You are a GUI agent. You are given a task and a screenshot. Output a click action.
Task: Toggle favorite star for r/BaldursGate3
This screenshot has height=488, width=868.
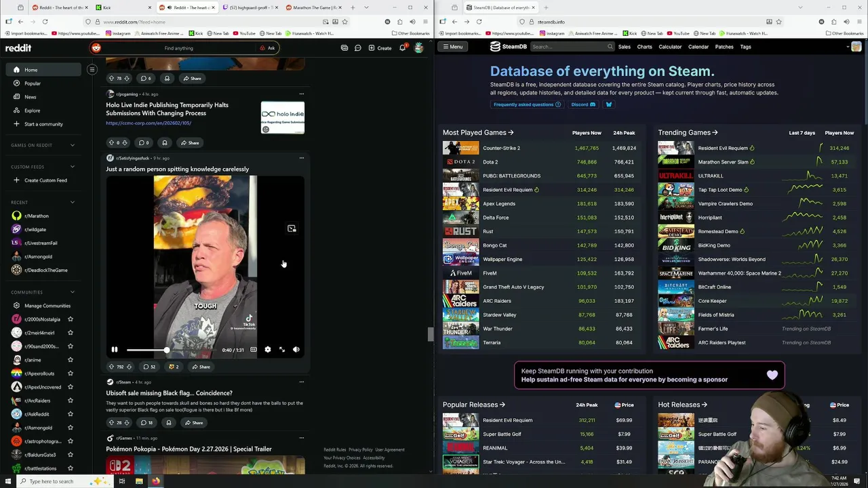(x=70, y=455)
